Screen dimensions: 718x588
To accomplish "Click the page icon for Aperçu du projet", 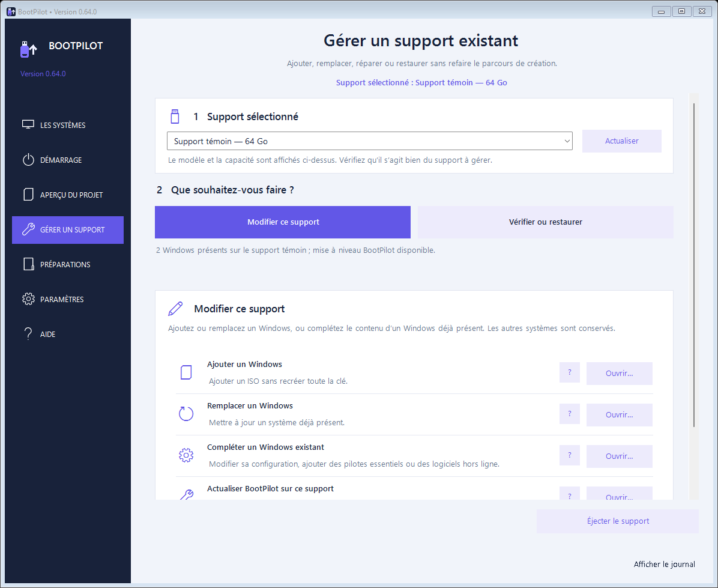I will (x=28, y=194).
